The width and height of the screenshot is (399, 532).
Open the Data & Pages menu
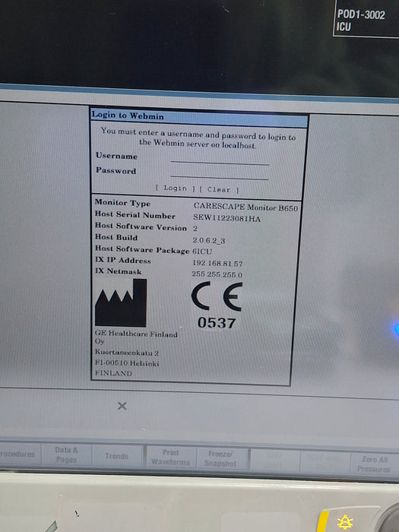click(67, 454)
